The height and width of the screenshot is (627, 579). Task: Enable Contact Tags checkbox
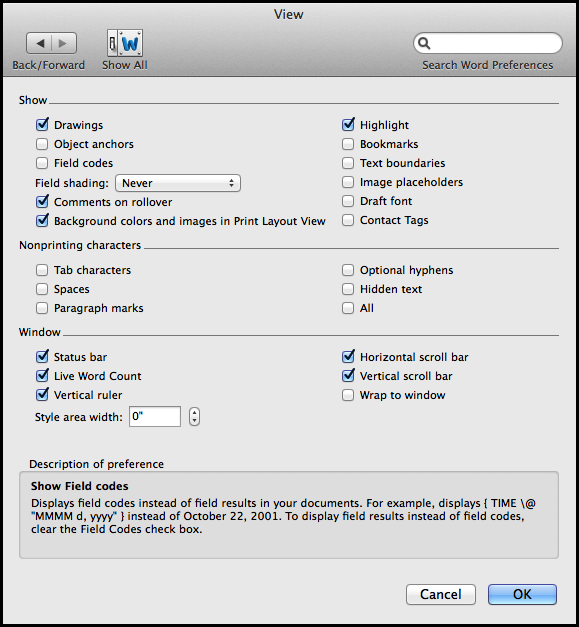click(x=348, y=220)
